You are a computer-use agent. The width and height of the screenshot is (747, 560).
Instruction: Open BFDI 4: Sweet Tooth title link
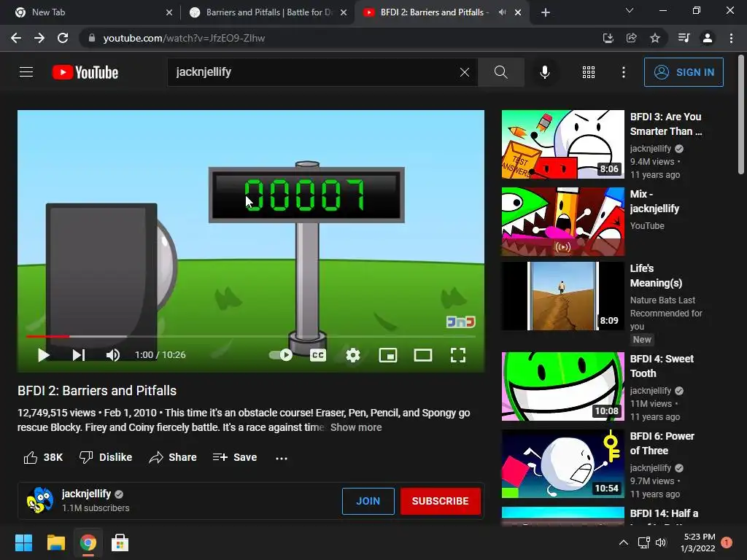pyautogui.click(x=662, y=366)
